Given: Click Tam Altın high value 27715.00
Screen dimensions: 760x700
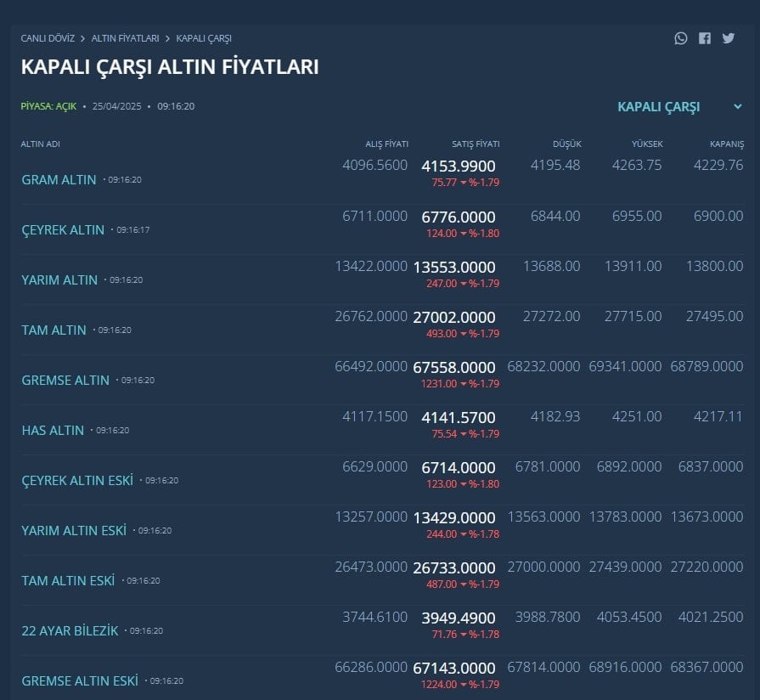Looking at the screenshot, I should coord(633,317).
